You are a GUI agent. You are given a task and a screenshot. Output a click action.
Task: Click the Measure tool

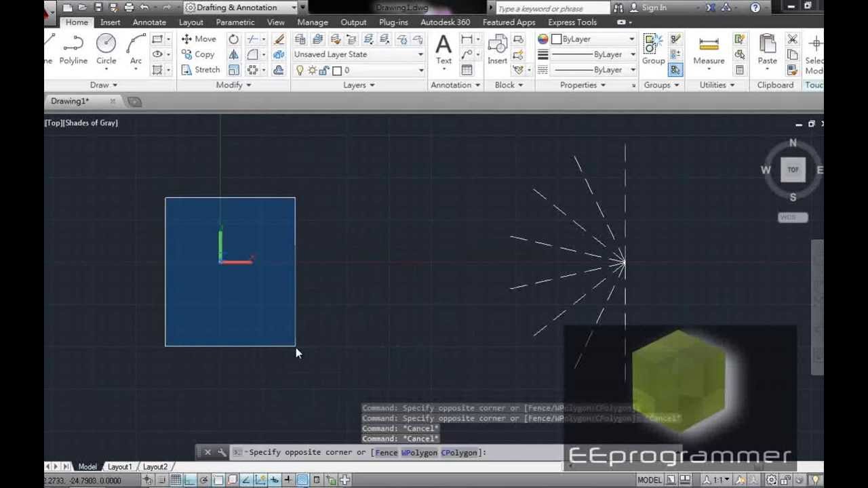click(709, 50)
